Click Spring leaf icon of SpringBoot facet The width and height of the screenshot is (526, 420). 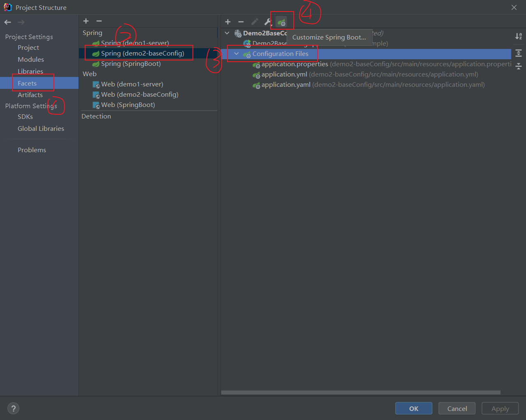point(96,64)
